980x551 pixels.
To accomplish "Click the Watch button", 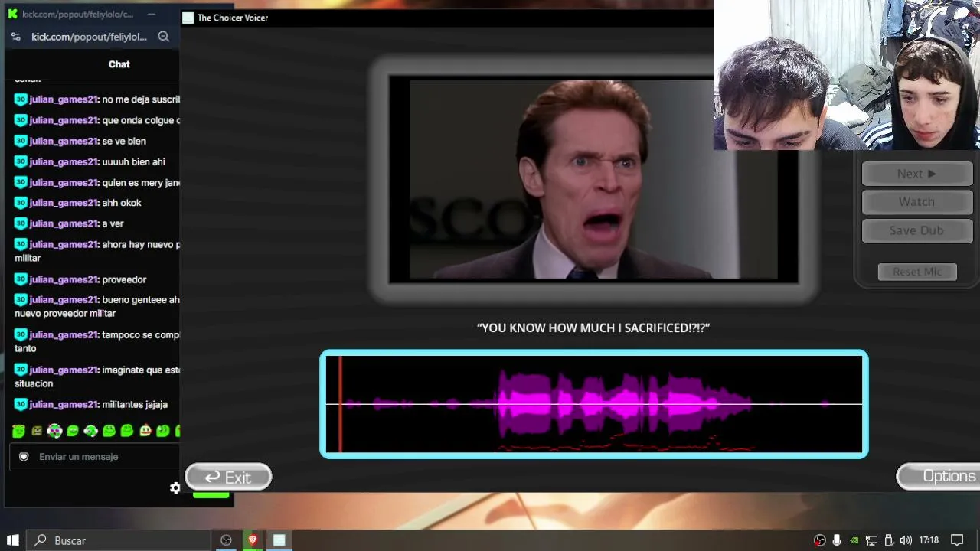I will coord(917,202).
